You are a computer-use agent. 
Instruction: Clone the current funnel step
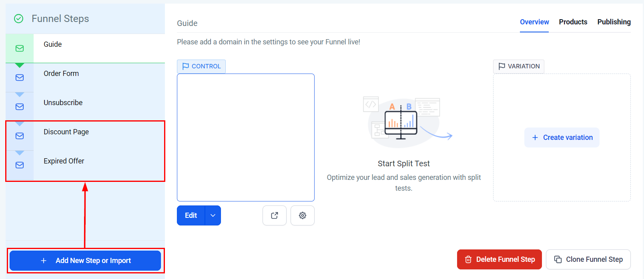588,259
